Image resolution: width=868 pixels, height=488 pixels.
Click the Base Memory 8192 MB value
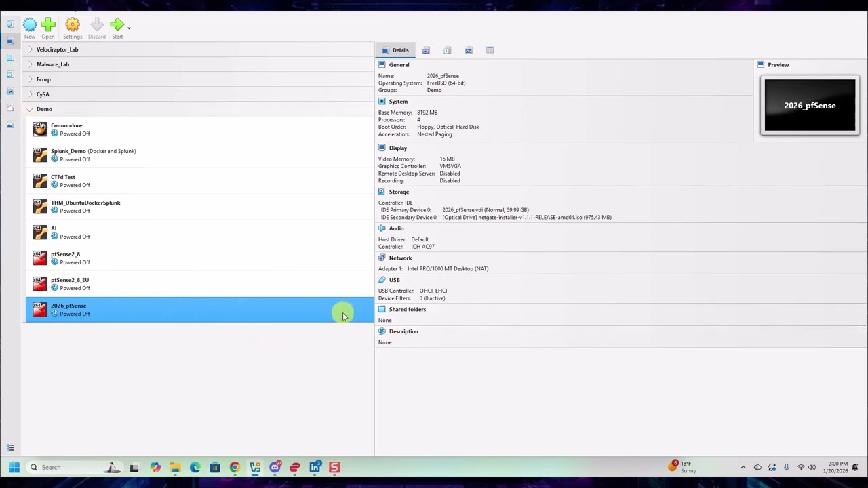[x=427, y=113]
